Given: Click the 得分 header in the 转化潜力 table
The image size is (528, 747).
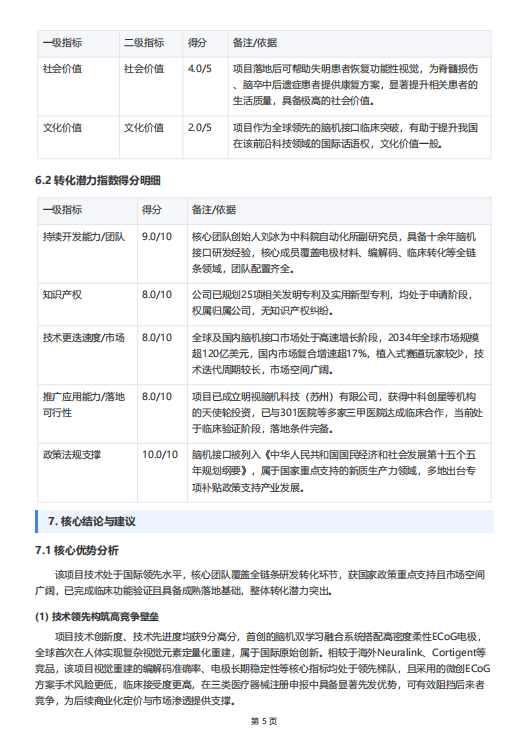Looking at the screenshot, I should point(152,210).
